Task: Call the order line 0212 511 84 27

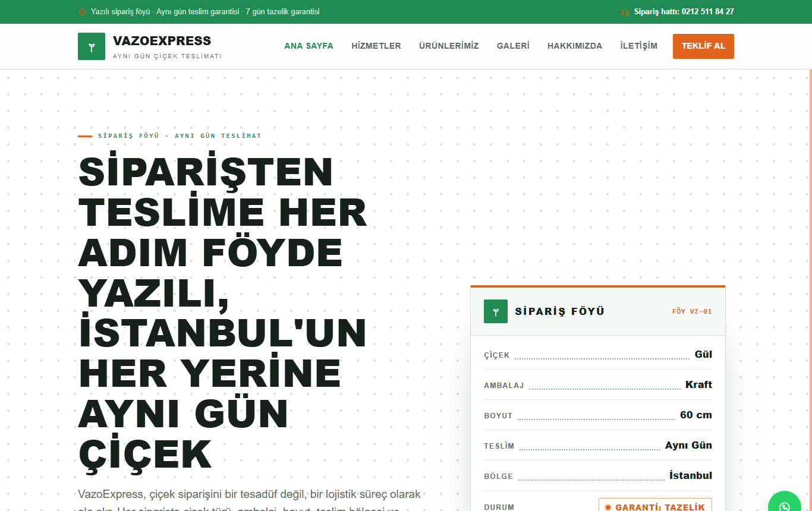Action: pos(684,11)
